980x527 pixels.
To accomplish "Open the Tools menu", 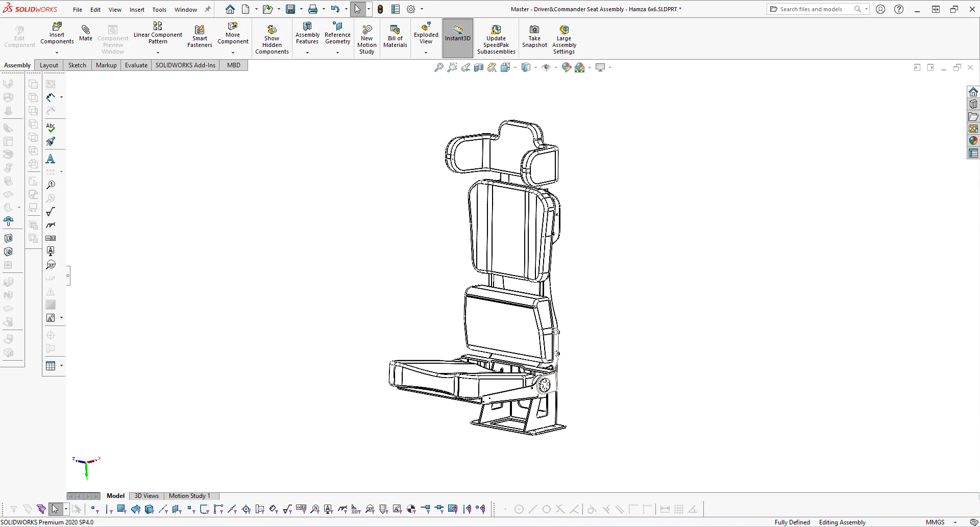I will click(159, 10).
